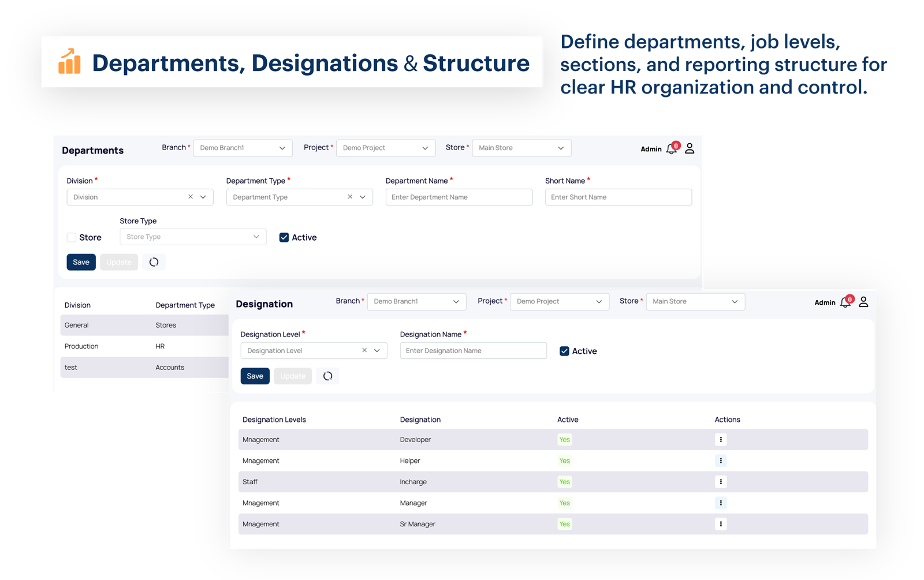Viewport: 924px width, 580px height.
Task: Toggle the Active checkbox in Designation form
Action: click(x=564, y=351)
